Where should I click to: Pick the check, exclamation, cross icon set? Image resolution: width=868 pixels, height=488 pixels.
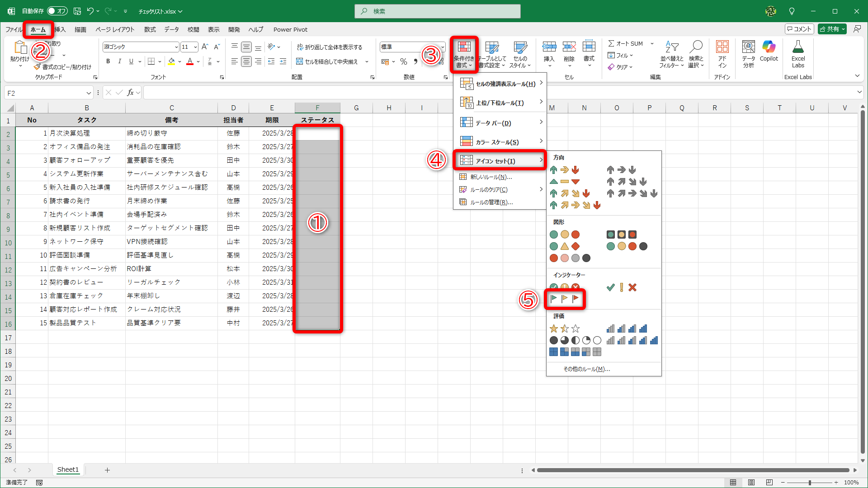coord(621,287)
